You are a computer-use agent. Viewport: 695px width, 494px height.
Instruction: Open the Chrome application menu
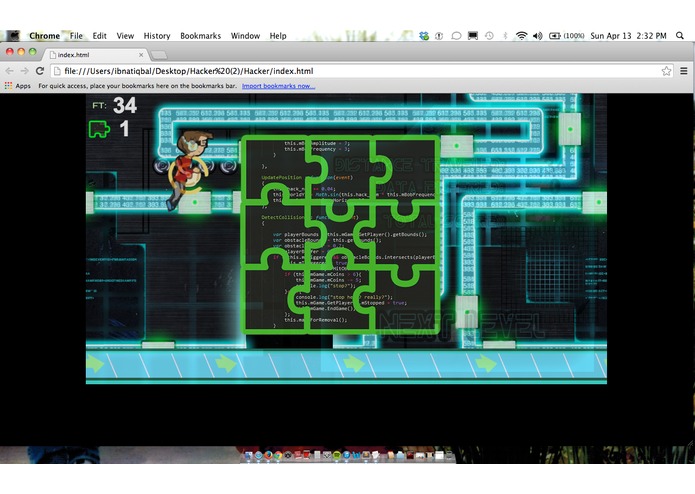pos(44,36)
